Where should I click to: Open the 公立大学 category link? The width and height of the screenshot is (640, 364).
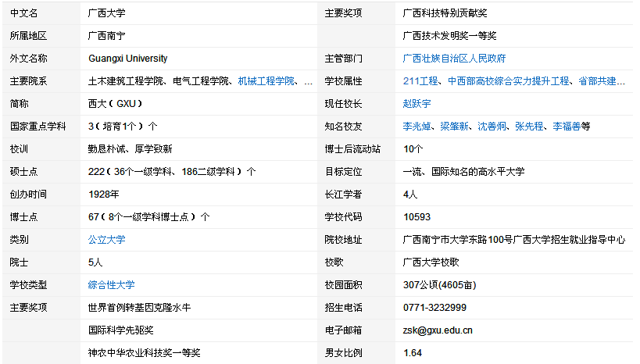pyautogui.click(x=107, y=240)
